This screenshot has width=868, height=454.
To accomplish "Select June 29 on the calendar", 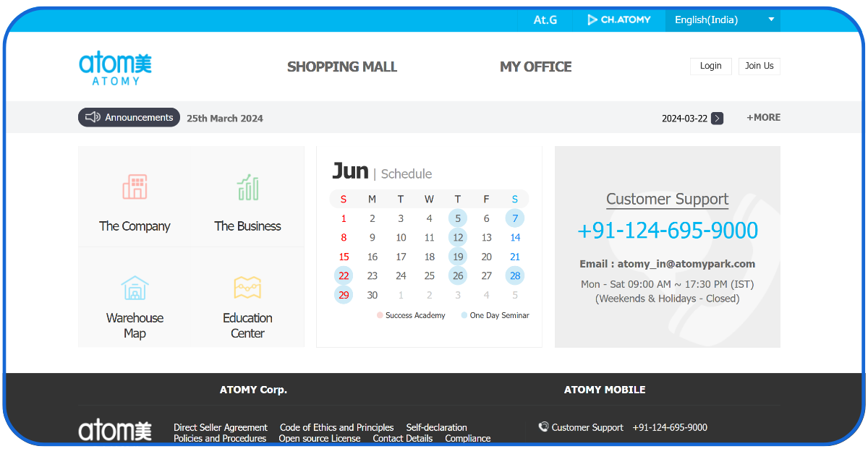I will (344, 295).
